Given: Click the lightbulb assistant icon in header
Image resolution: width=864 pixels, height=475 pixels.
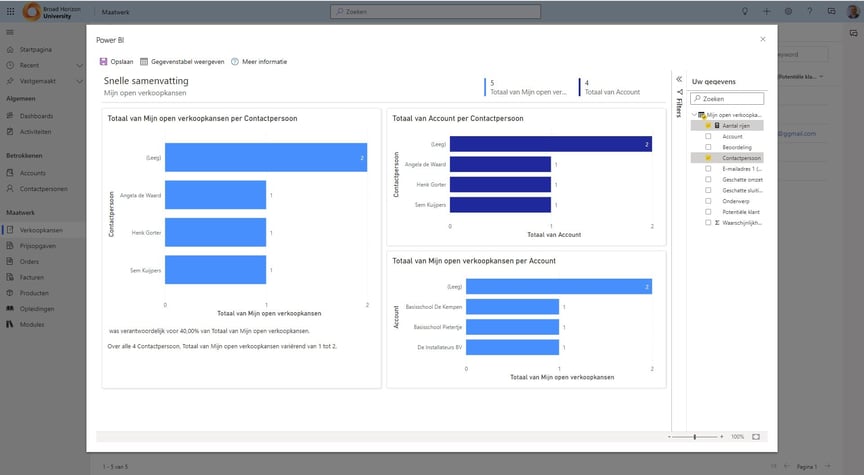Looking at the screenshot, I should pos(744,11).
